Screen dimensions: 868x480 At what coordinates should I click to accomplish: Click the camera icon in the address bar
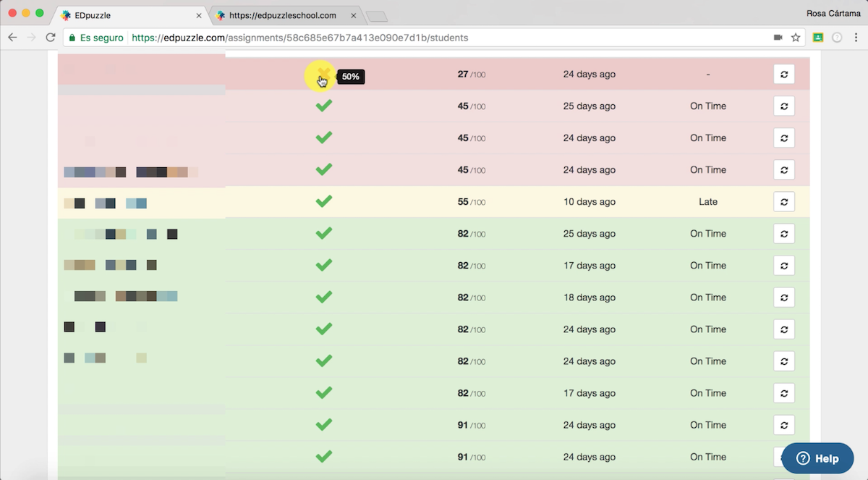778,38
